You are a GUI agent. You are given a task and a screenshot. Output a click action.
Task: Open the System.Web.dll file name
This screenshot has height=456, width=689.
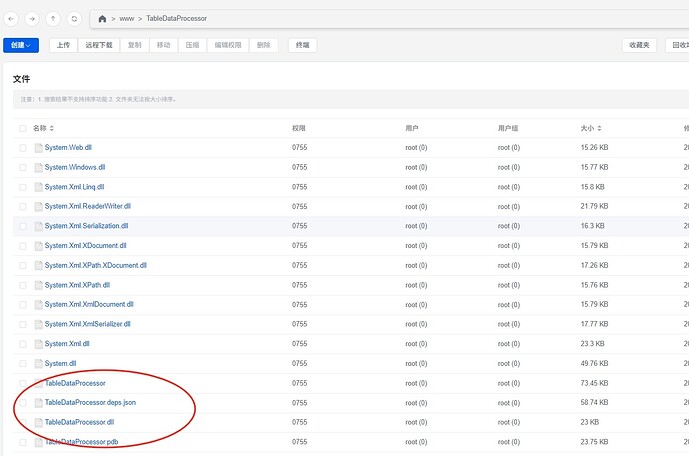68,148
